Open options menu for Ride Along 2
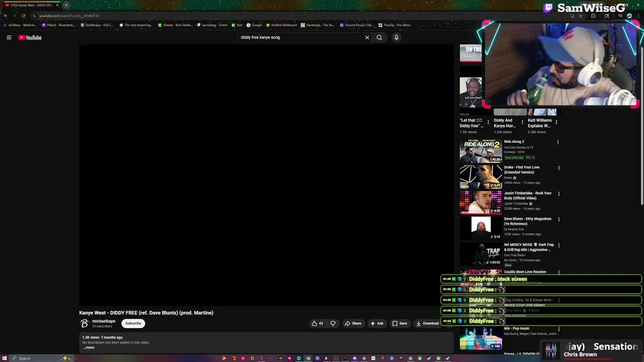 point(558,142)
